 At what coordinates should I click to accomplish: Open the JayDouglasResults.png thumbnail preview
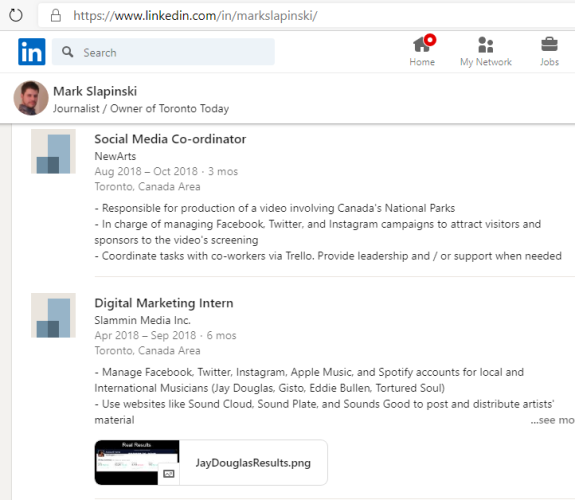point(137,463)
